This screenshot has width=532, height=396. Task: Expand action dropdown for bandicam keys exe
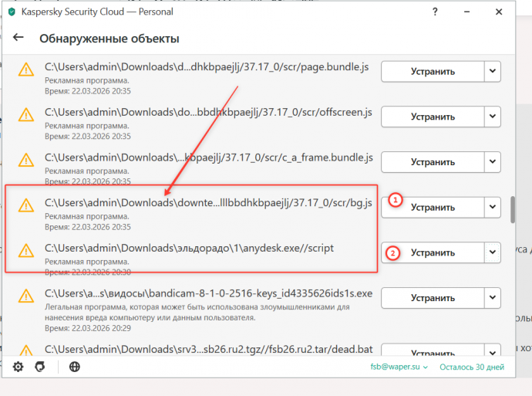493,298
